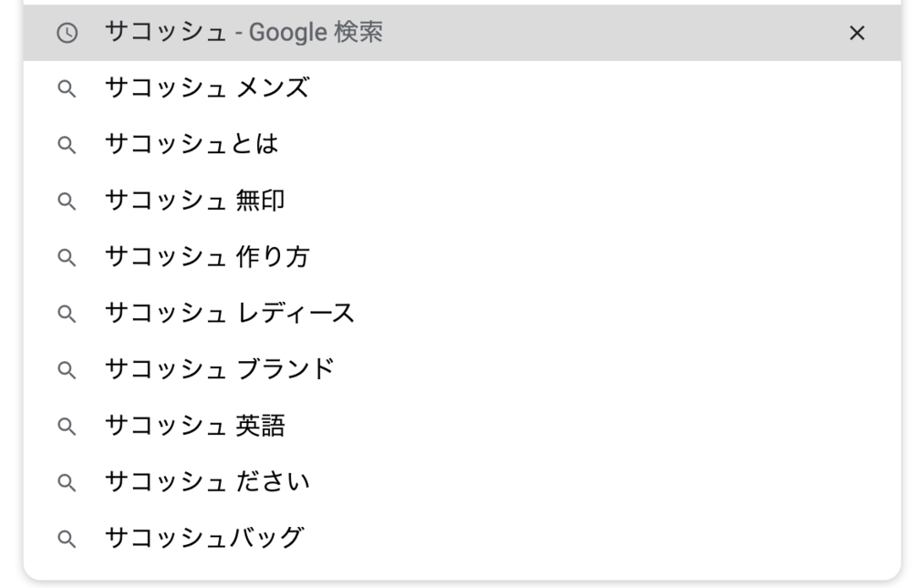Remove the サコッシュ - Google 検索 history suggestion
Viewport: 912px width, 588px height.
[x=856, y=33]
